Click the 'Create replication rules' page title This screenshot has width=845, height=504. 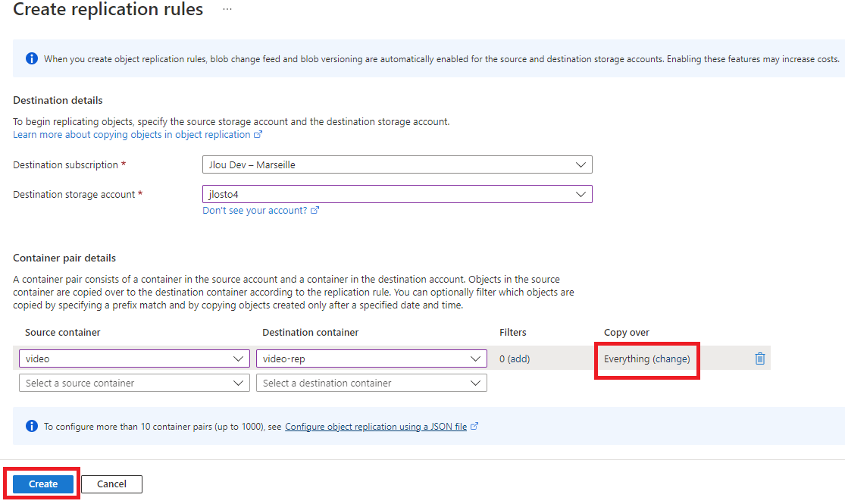[x=108, y=9]
